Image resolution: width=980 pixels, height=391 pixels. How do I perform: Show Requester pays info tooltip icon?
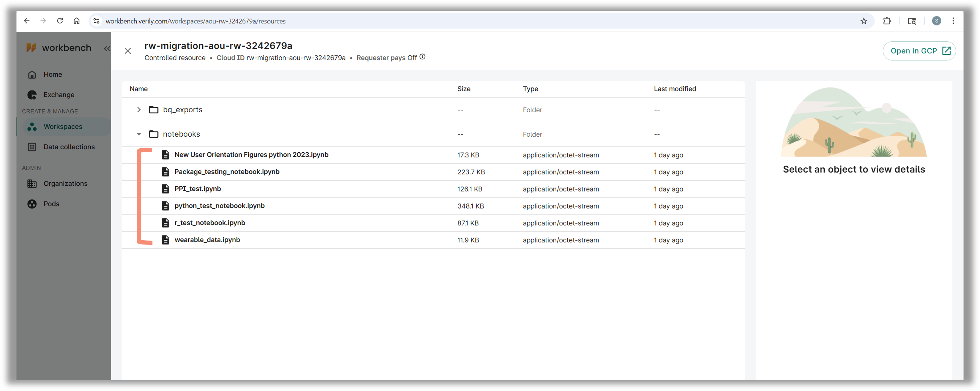422,57
